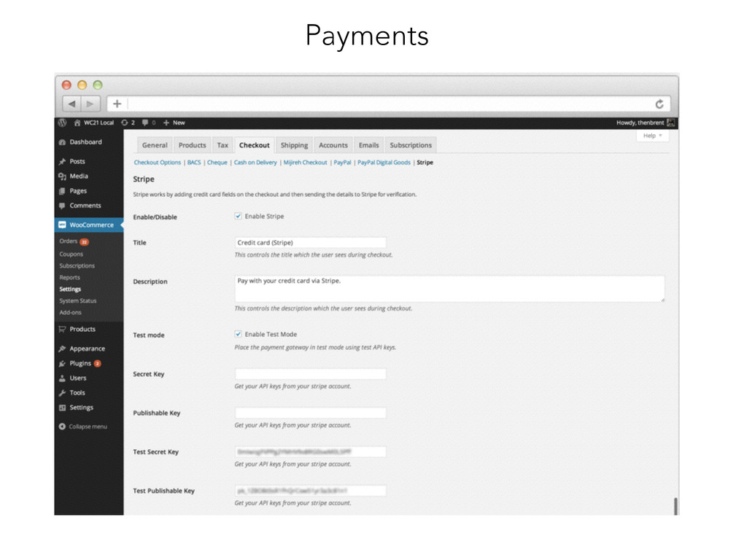
Task: Open Mijireh Checkout link
Action: (306, 163)
